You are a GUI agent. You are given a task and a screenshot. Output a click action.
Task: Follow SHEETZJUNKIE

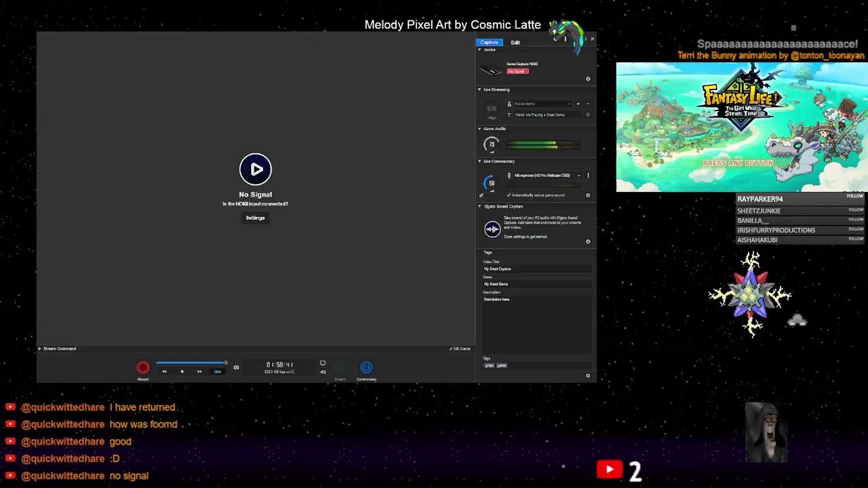pos(856,210)
